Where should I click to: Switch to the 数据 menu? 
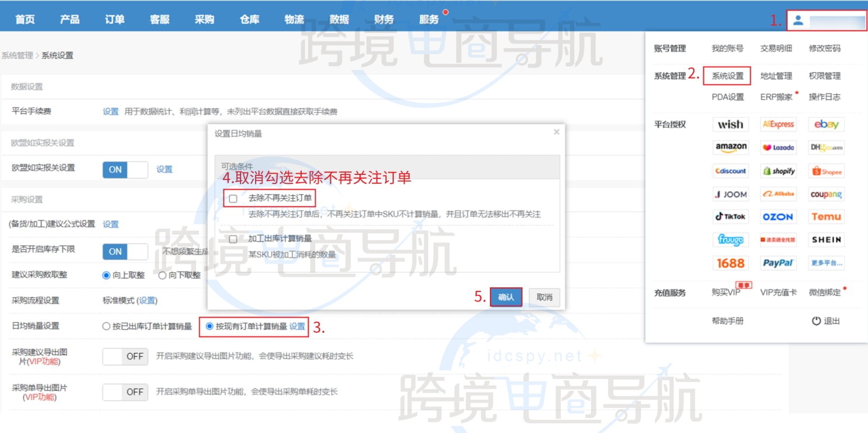pyautogui.click(x=339, y=19)
